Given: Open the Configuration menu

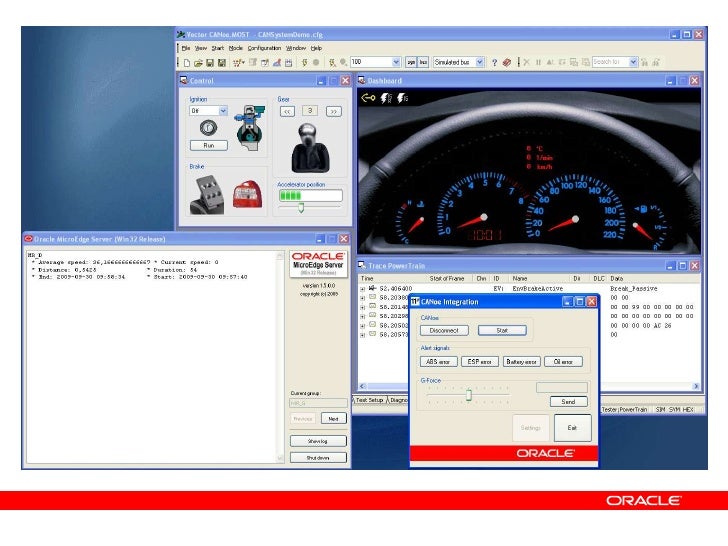Looking at the screenshot, I should pos(265,47).
